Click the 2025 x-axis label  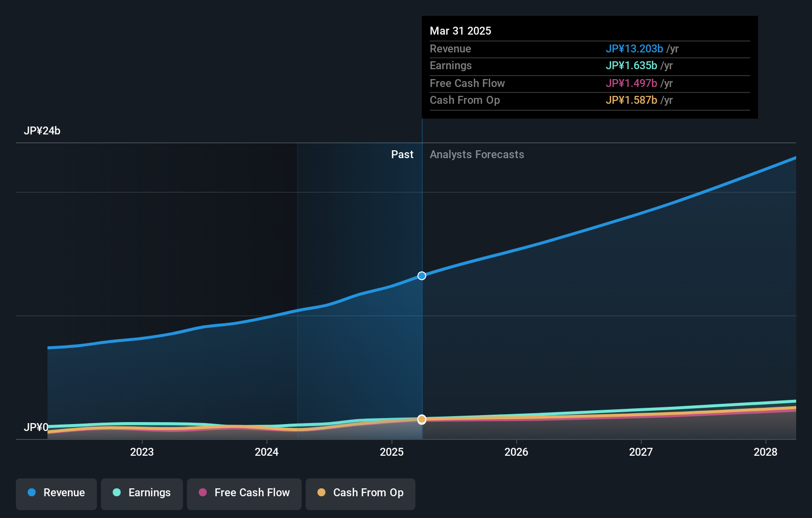coord(392,452)
